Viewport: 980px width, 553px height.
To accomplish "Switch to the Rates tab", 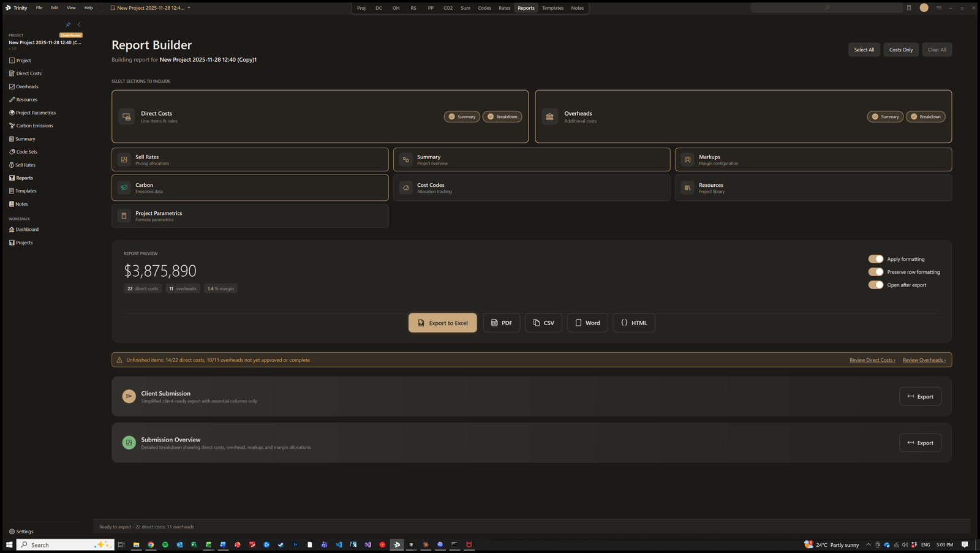I will click(x=505, y=8).
